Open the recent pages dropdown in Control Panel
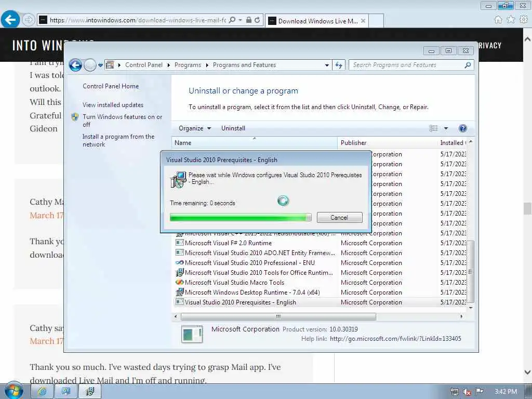The width and height of the screenshot is (532, 399). click(100, 65)
